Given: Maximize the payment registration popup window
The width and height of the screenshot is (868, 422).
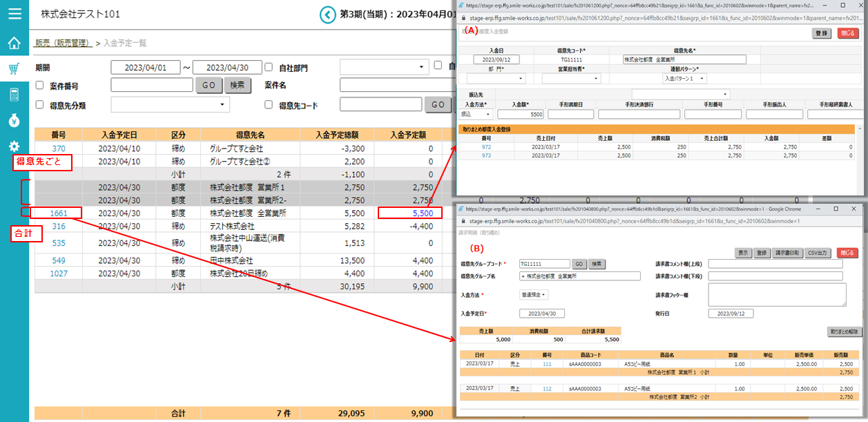Looking at the screenshot, I should (836, 4).
